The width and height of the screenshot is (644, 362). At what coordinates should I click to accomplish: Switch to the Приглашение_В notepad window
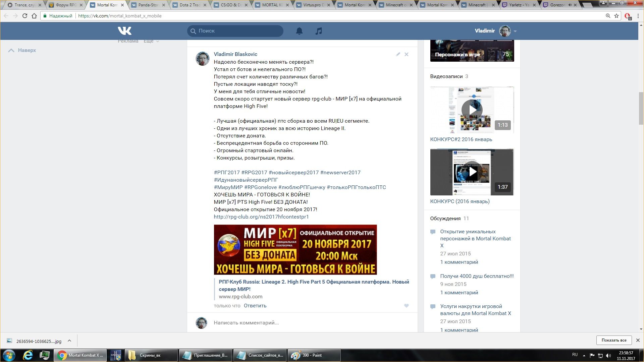pos(205,355)
